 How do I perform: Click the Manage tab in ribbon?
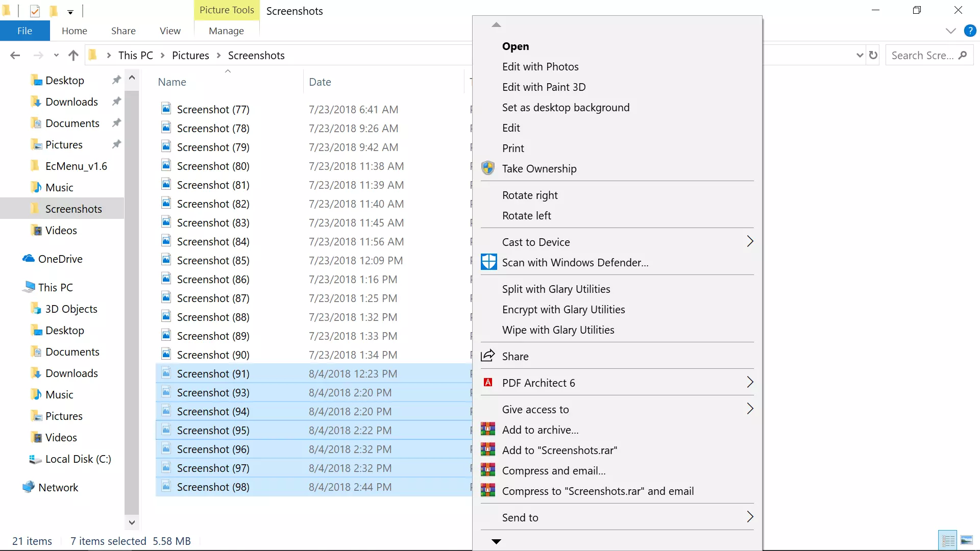click(226, 30)
